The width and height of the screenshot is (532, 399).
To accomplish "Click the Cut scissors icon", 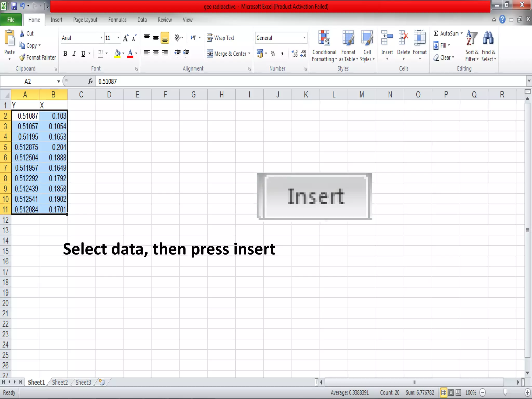I will coord(22,33).
